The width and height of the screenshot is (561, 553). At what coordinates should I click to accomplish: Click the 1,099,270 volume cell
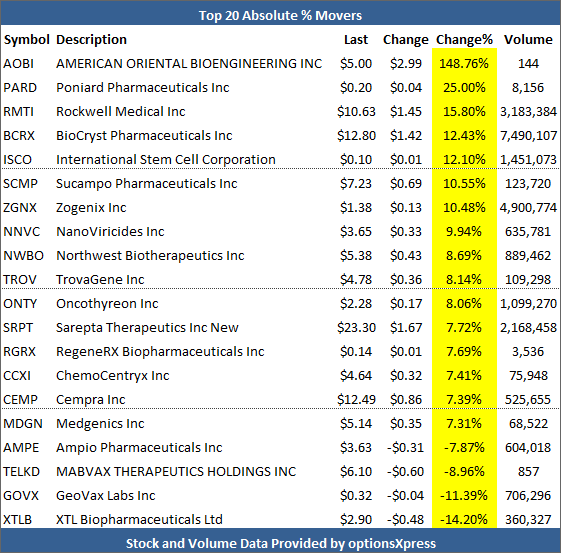[528, 303]
